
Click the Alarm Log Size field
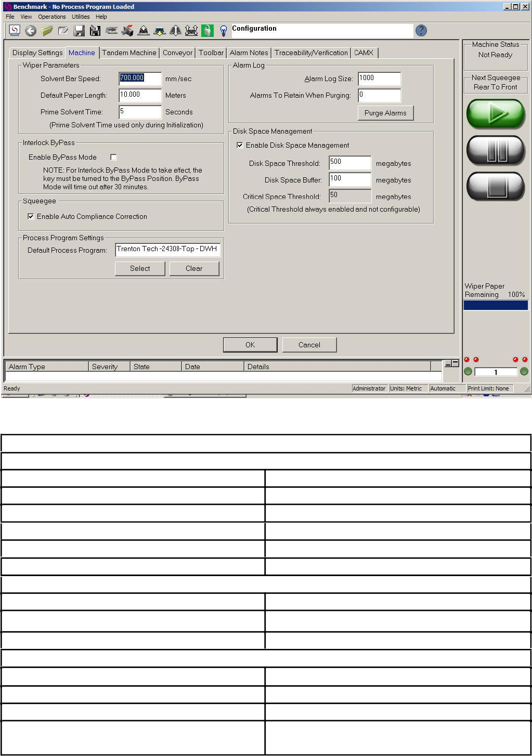pos(380,79)
